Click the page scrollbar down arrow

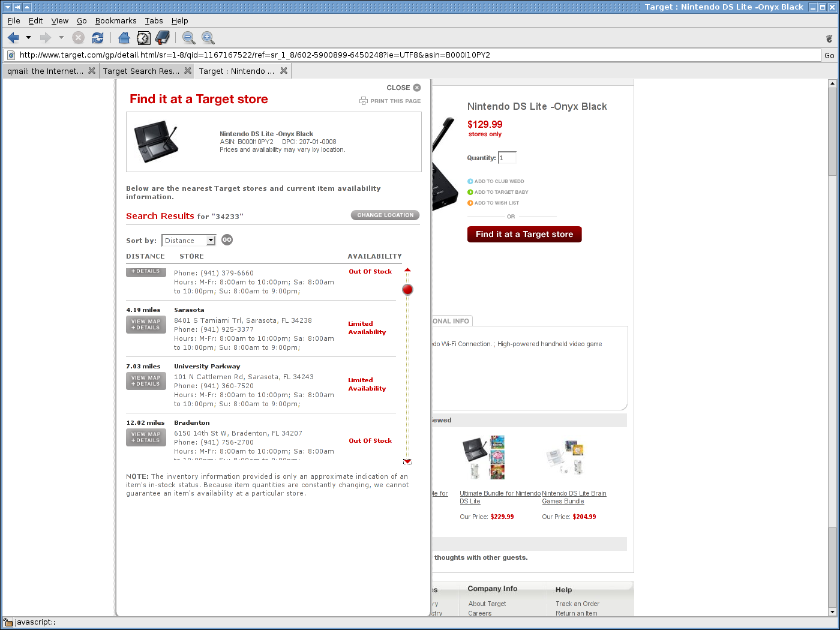pos(832,612)
